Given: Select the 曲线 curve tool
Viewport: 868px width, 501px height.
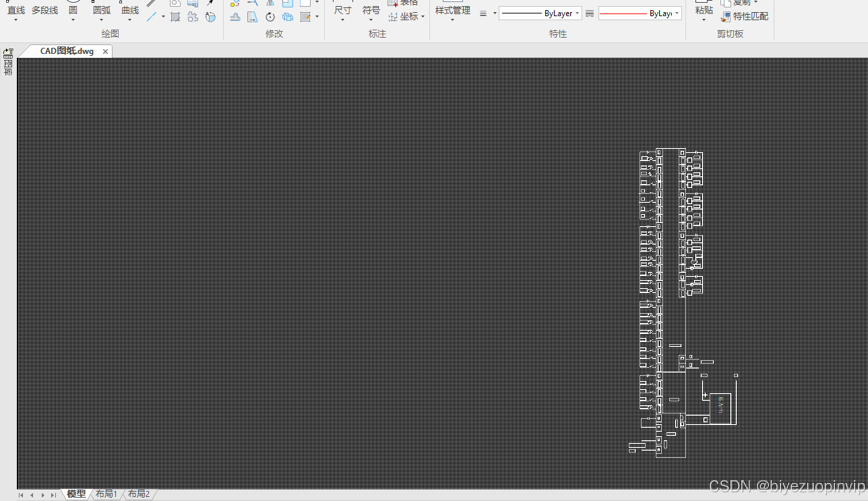Looking at the screenshot, I should click(x=130, y=10).
